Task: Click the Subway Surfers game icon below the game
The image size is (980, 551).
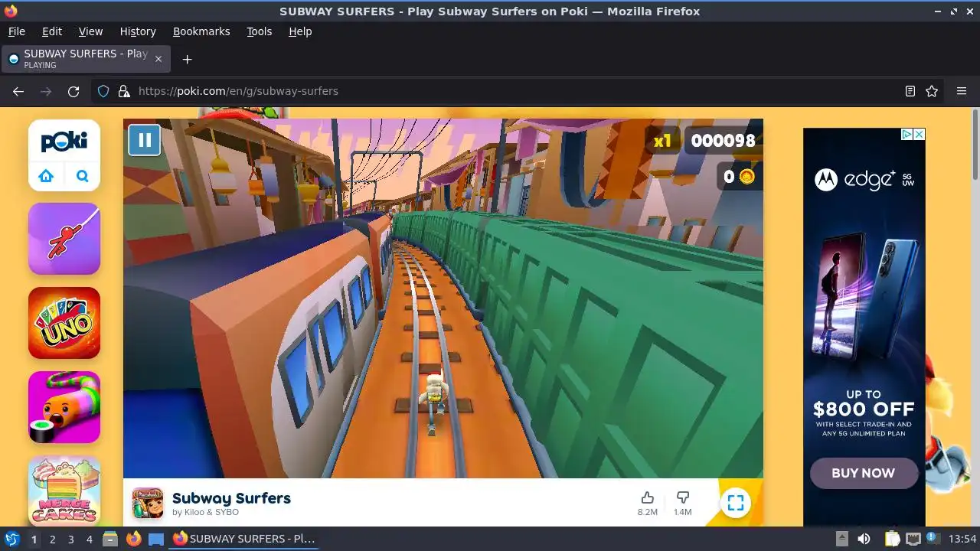Action: [148, 503]
